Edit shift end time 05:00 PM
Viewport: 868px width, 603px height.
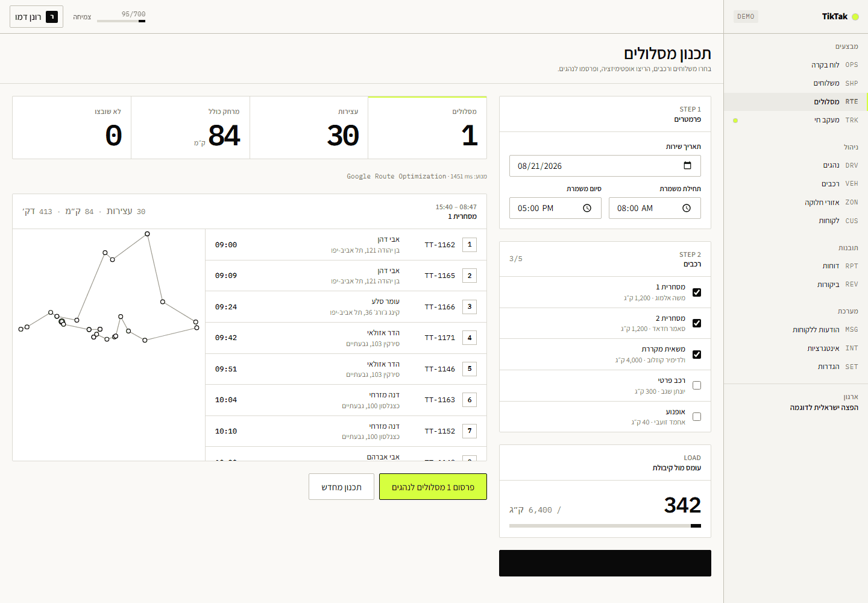(x=555, y=208)
